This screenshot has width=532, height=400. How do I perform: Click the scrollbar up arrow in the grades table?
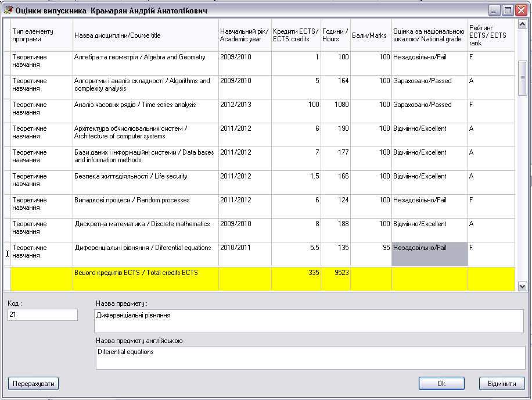click(522, 24)
